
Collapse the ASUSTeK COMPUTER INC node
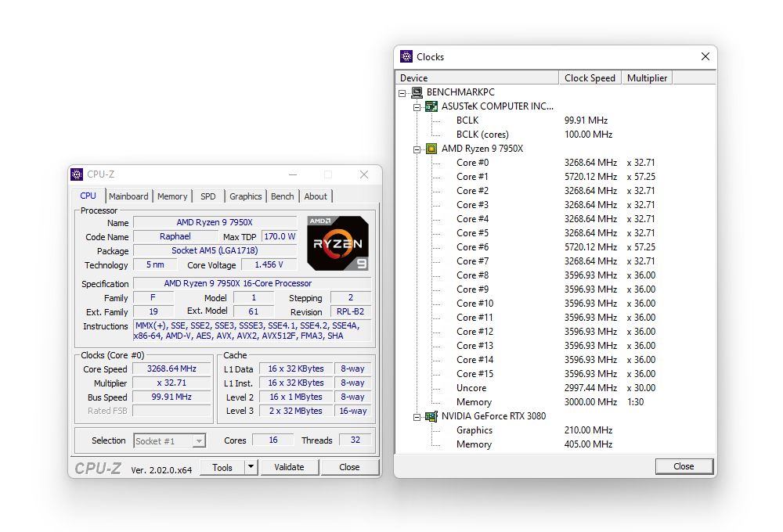coord(417,107)
